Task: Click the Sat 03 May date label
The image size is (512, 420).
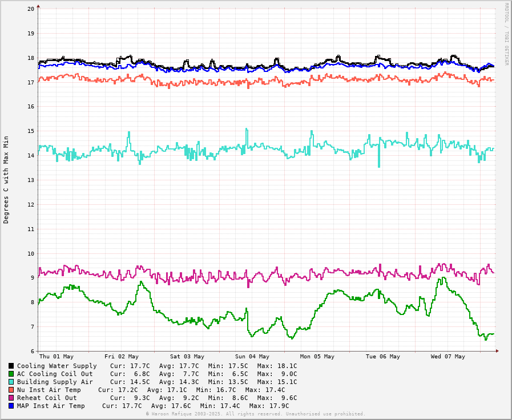Action: pyautogui.click(x=187, y=357)
